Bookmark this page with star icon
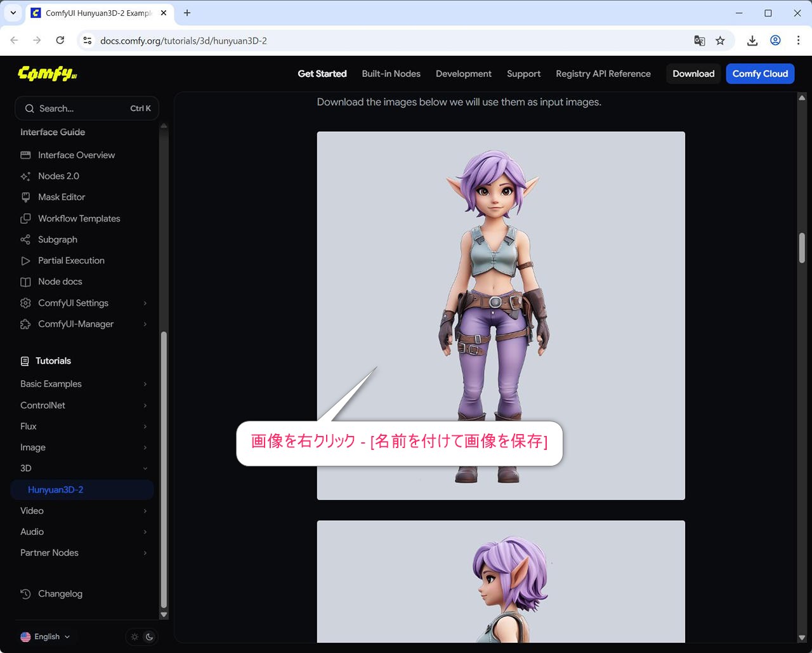The image size is (812, 653). click(720, 41)
